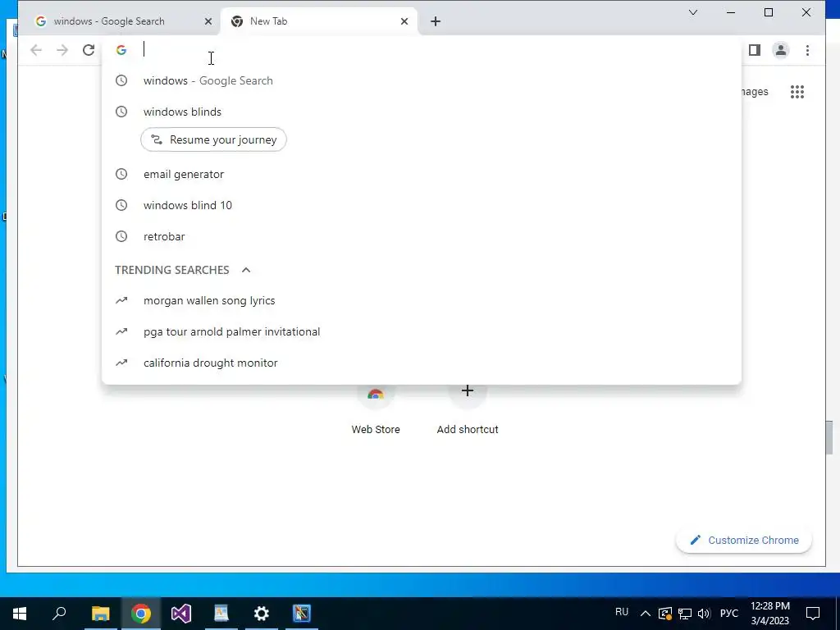Open Settings gear in taskbar

pyautogui.click(x=262, y=614)
